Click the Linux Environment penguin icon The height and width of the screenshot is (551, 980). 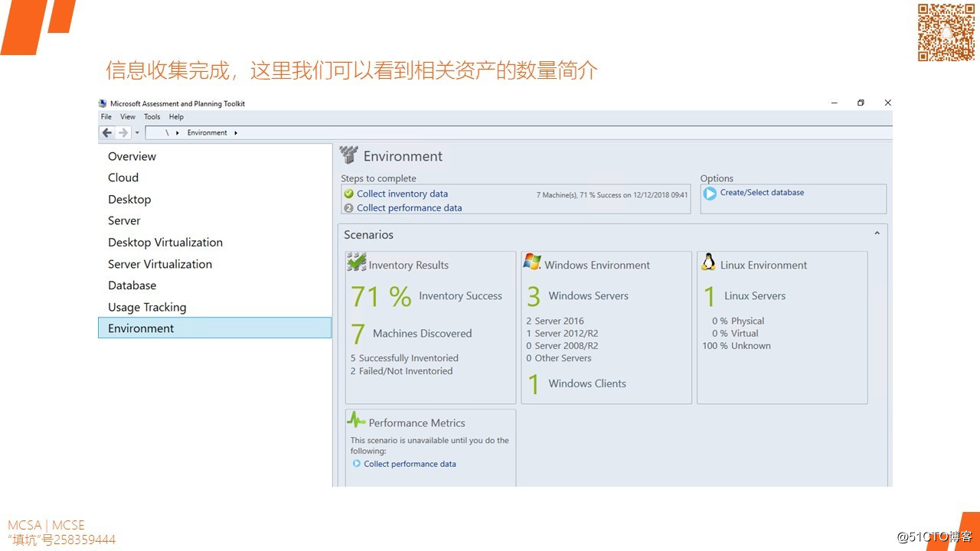(708, 262)
